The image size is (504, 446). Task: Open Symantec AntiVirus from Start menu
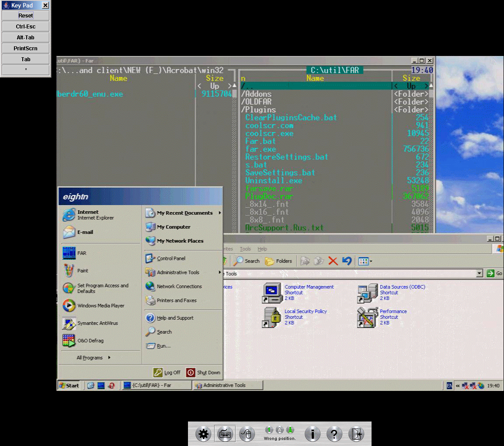click(97, 324)
